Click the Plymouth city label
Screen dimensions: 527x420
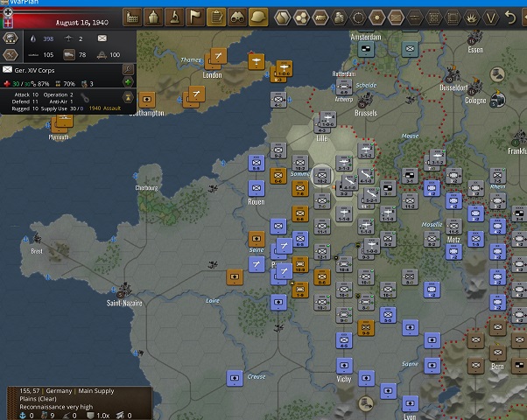tap(59, 137)
